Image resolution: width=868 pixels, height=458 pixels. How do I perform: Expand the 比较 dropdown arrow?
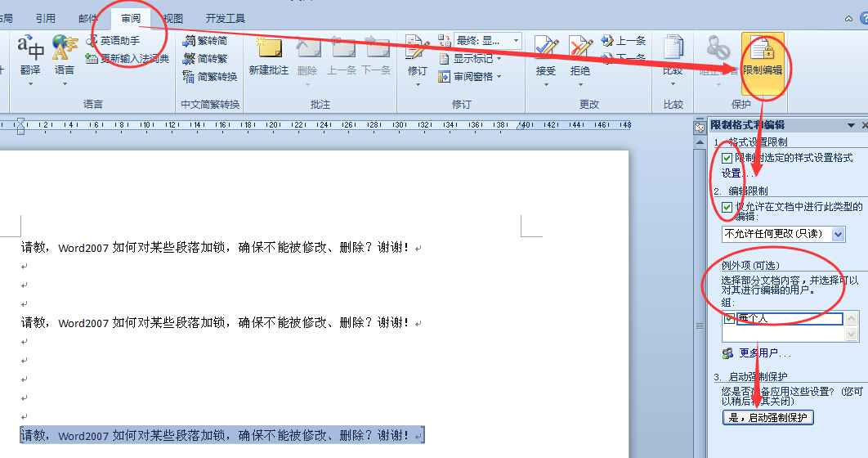pos(673,84)
